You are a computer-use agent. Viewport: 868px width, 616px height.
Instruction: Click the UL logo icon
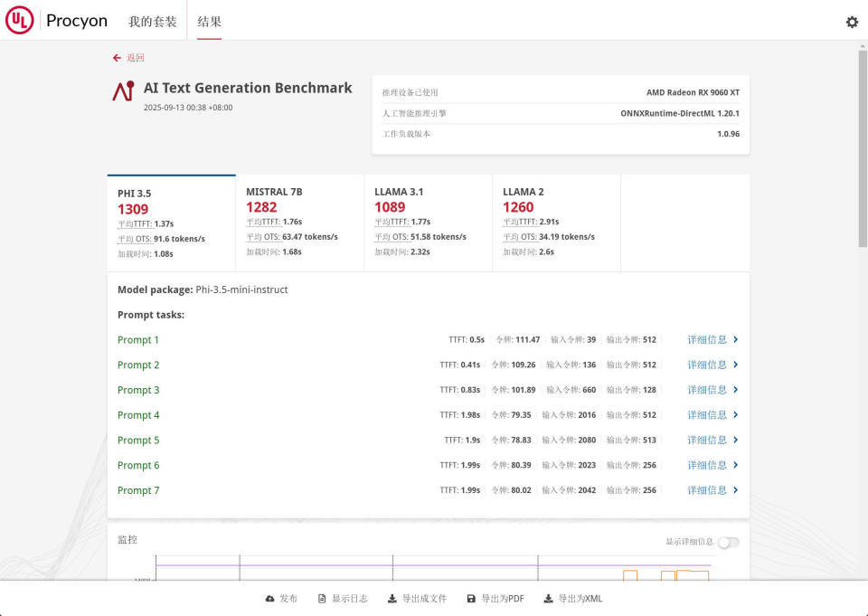tap(19, 21)
